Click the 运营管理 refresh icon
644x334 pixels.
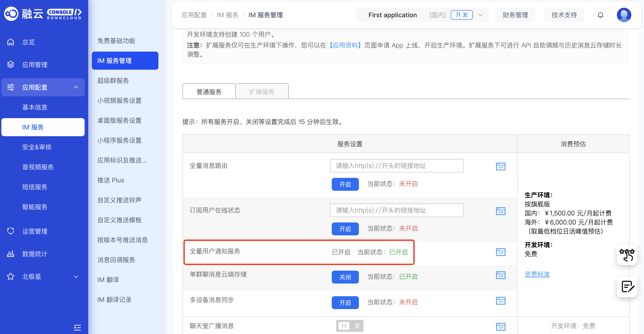(x=10, y=231)
